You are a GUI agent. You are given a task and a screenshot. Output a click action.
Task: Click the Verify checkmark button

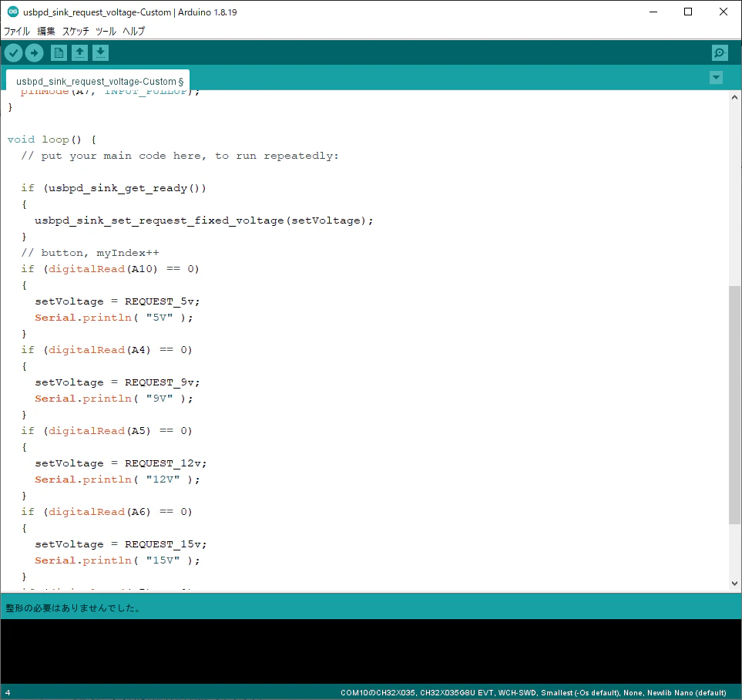[13, 53]
